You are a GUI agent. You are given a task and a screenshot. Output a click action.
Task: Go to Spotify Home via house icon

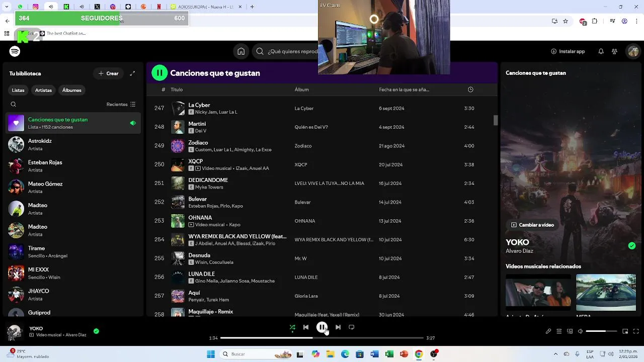241,51
